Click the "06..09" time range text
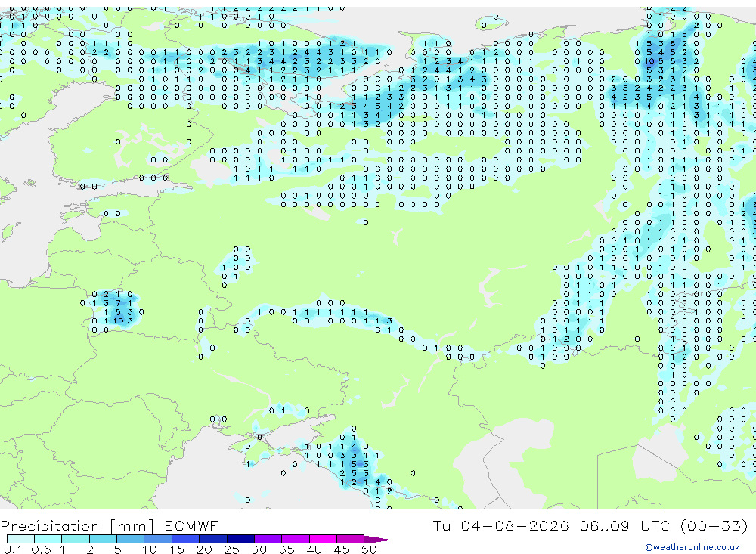This screenshot has width=756, height=554. point(605,525)
